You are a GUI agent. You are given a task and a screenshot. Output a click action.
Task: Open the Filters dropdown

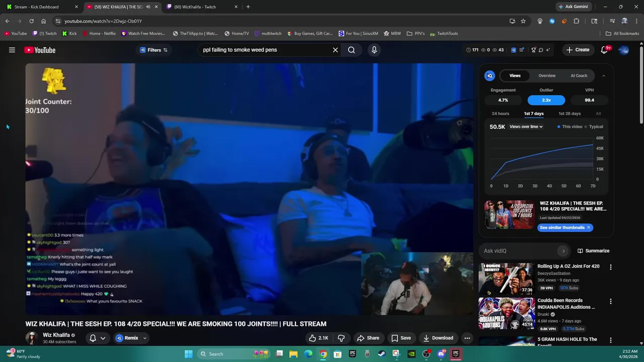coord(153,50)
